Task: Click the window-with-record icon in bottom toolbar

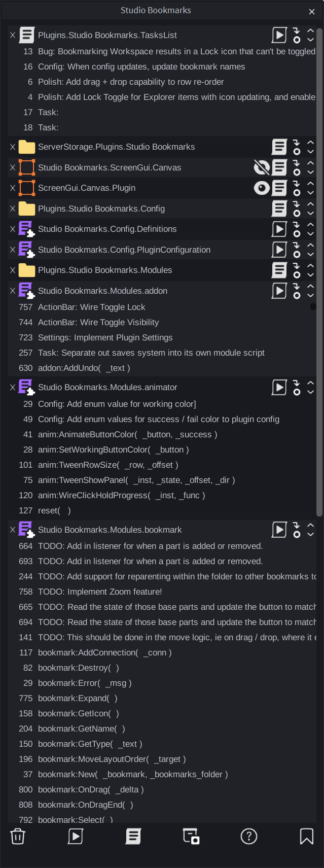Action: 191,837
